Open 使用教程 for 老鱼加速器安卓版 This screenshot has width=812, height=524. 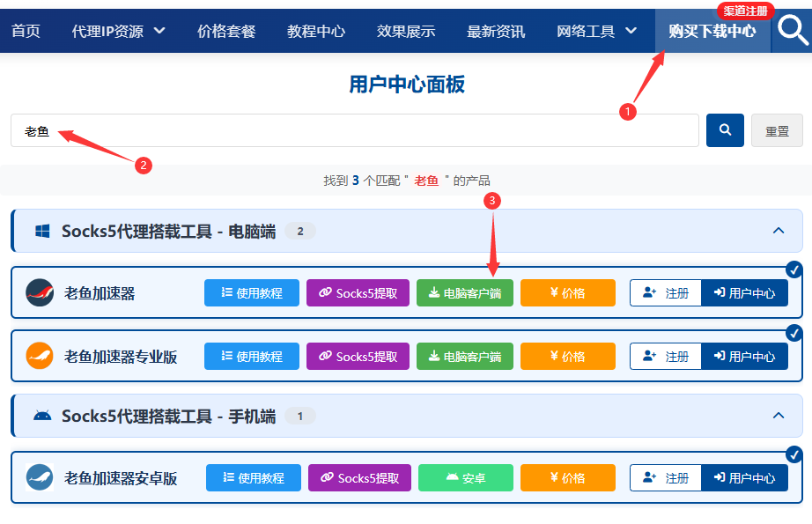[254, 478]
